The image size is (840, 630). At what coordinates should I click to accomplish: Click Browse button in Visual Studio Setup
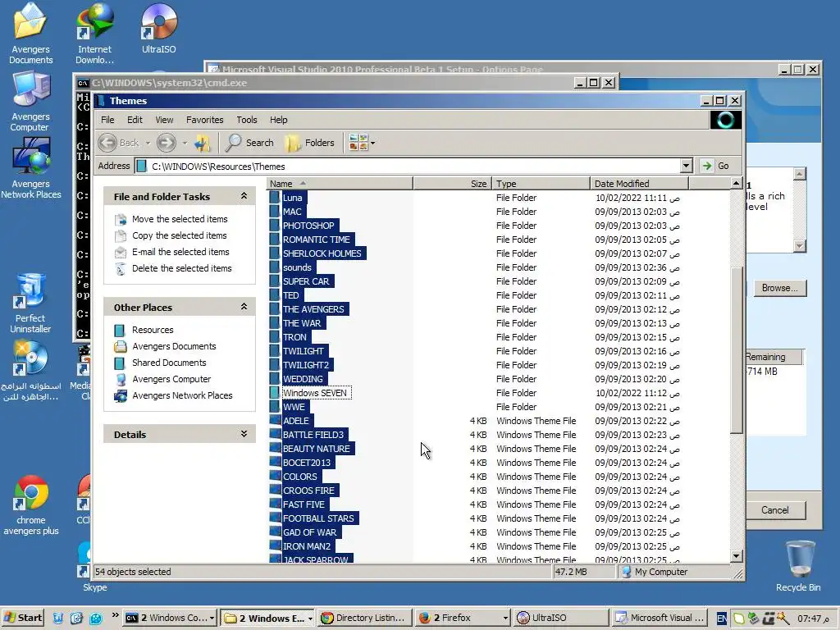(779, 288)
